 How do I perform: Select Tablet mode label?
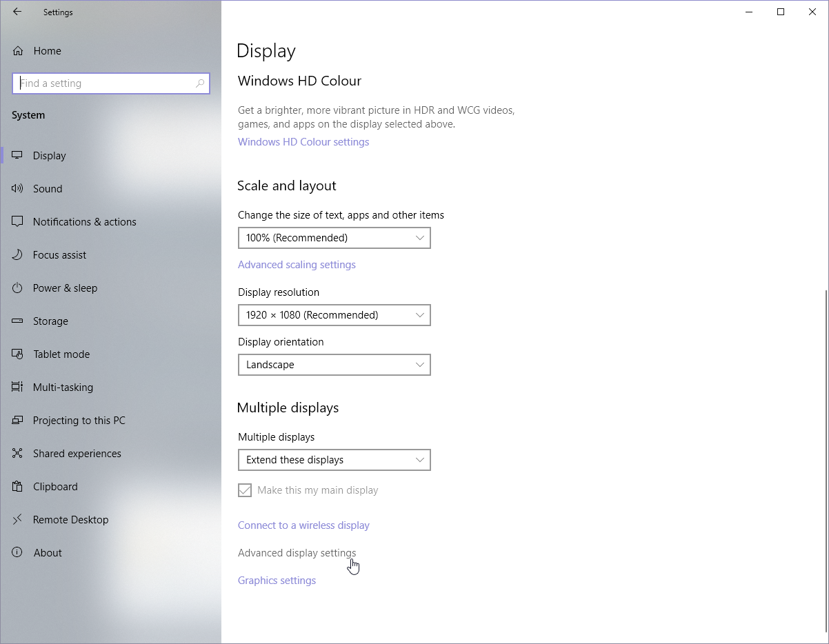[x=61, y=354]
